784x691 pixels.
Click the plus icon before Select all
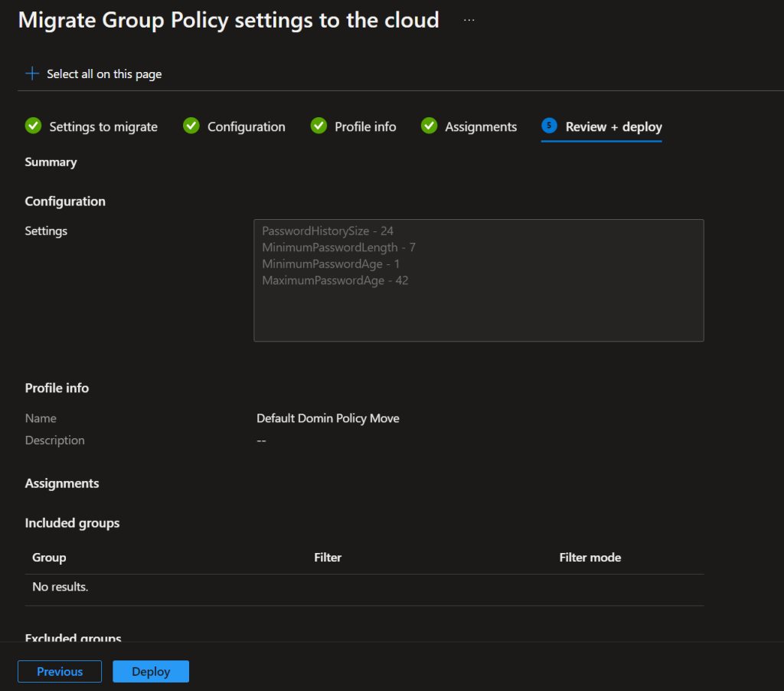pyautogui.click(x=31, y=74)
